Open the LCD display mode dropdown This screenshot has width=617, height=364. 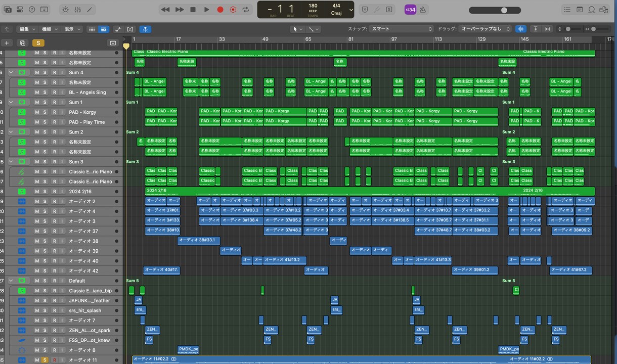pos(350,10)
